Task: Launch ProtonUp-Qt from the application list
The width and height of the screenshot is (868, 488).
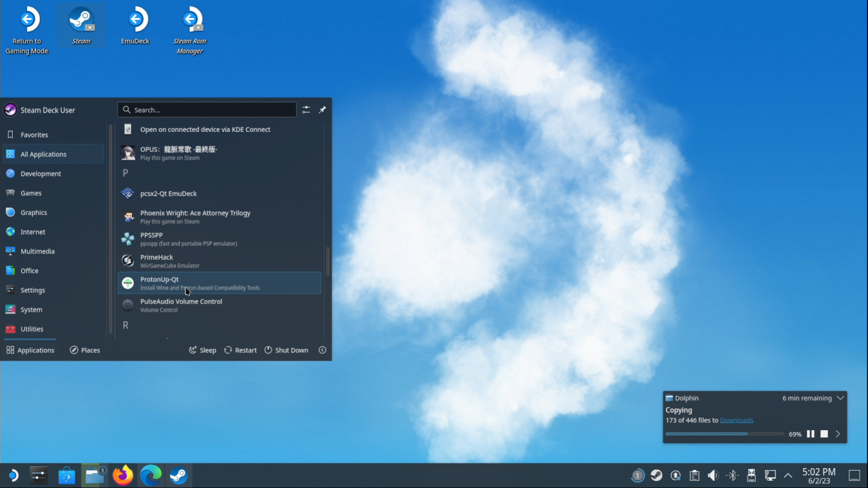Action: tap(219, 283)
